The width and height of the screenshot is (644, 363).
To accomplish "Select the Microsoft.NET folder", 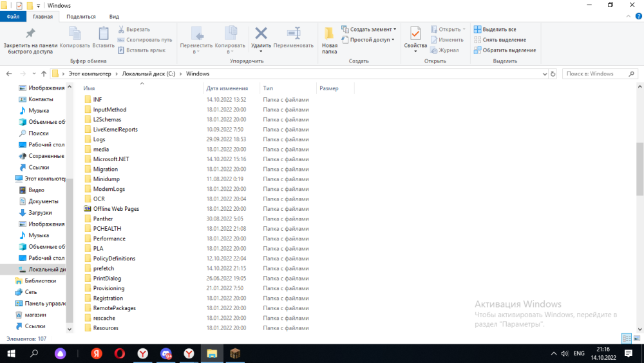I will (111, 159).
